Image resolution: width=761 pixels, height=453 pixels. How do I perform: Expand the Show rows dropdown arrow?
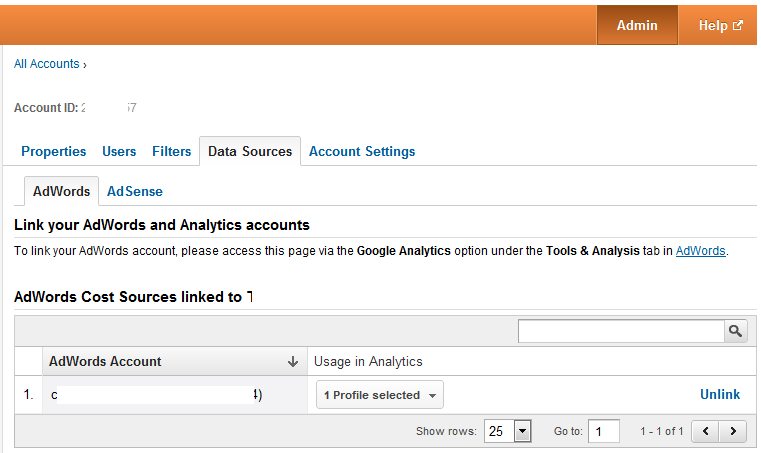pos(523,431)
